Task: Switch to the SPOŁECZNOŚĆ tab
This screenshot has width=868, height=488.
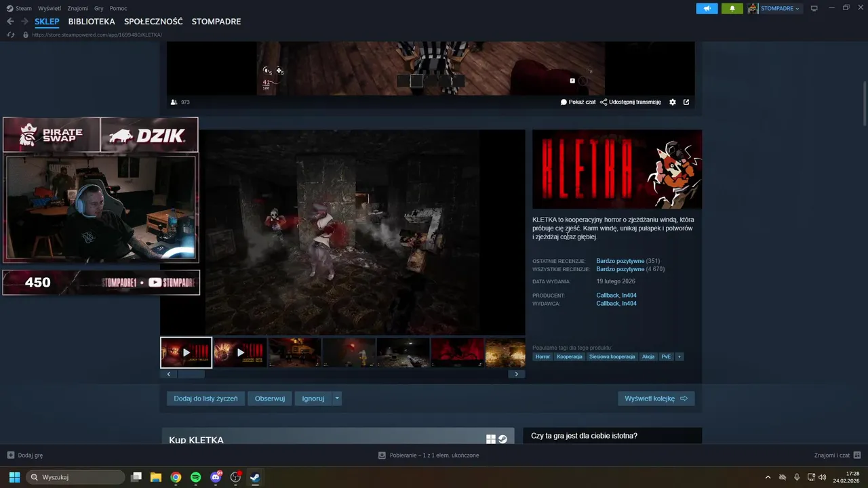Action: [x=154, y=22]
